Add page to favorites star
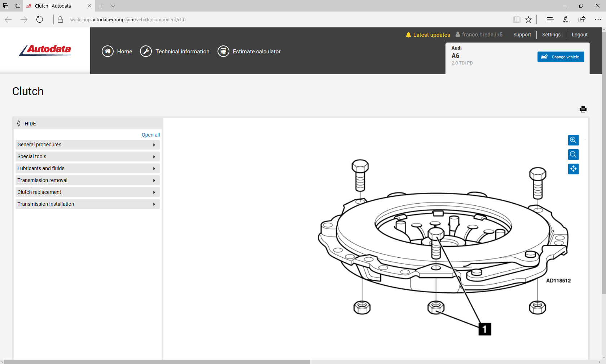Viewport: 606px width, 364px height. 528,19
